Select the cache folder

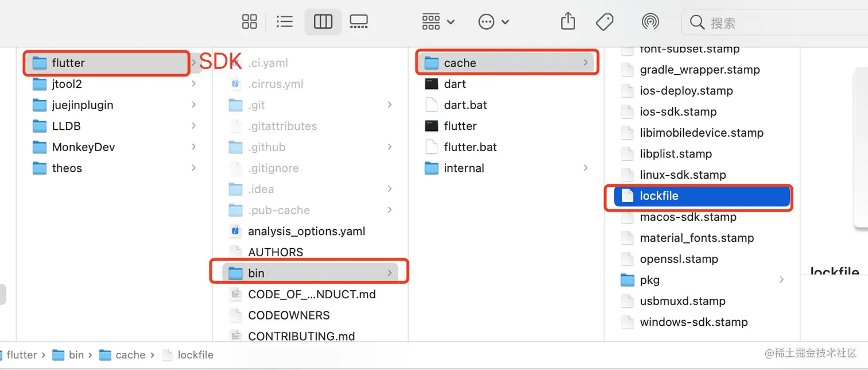[x=506, y=63]
